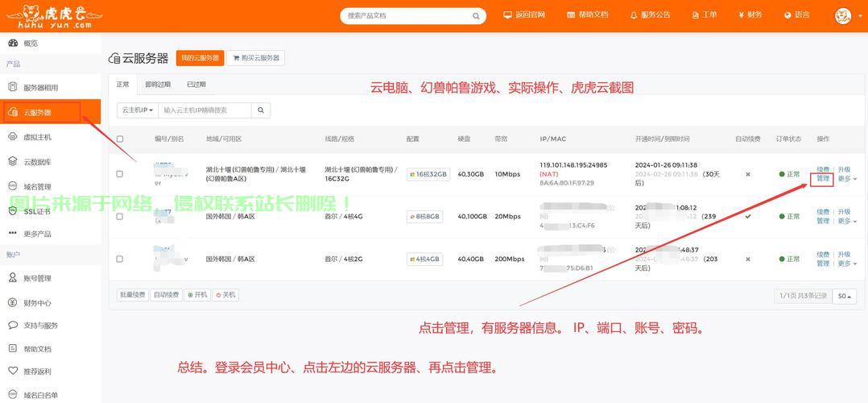Open the 语言 language selector
The width and height of the screenshot is (868, 403).
click(x=796, y=15)
